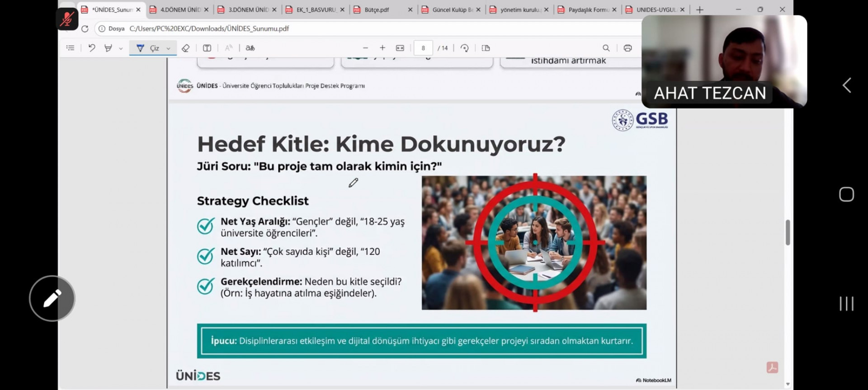Screen dimensions: 868x390
Task: Open the search magnifier in PDF toolbar
Action: 606,48
